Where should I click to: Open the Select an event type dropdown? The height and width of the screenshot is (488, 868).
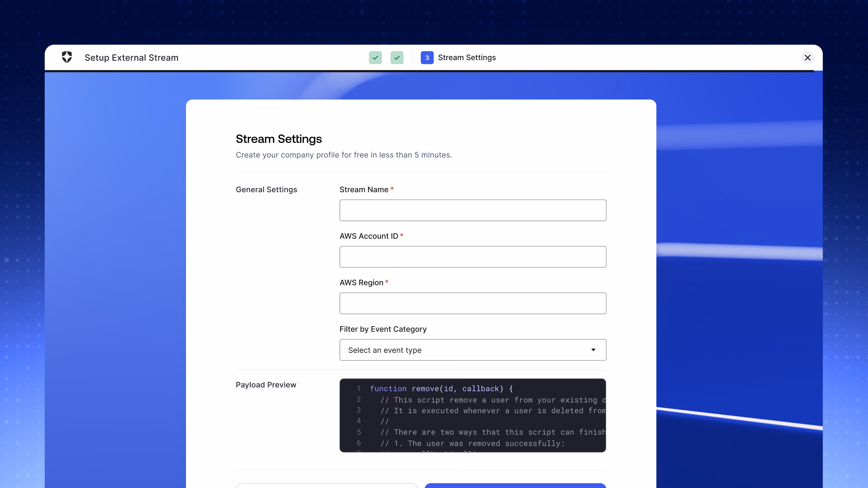pyautogui.click(x=473, y=349)
